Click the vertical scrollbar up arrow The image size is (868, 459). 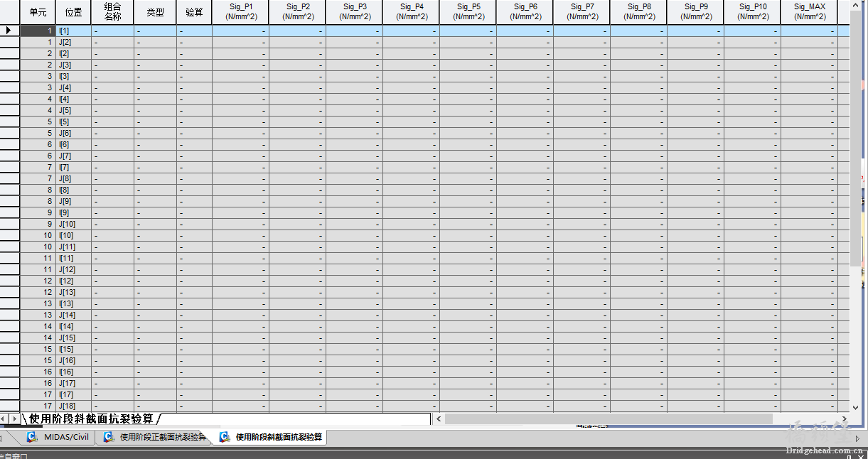[x=855, y=5]
